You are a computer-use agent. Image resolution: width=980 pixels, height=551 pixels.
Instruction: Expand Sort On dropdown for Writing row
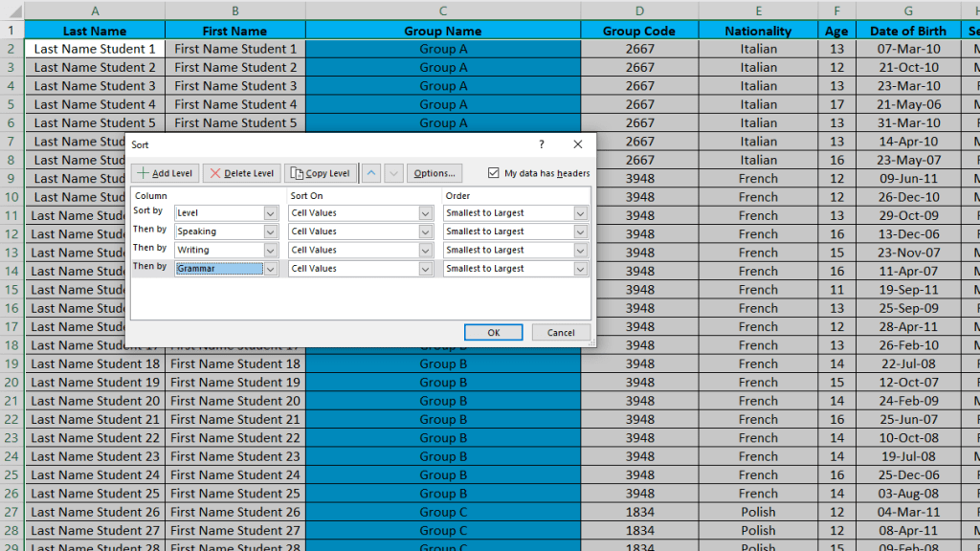click(x=426, y=251)
